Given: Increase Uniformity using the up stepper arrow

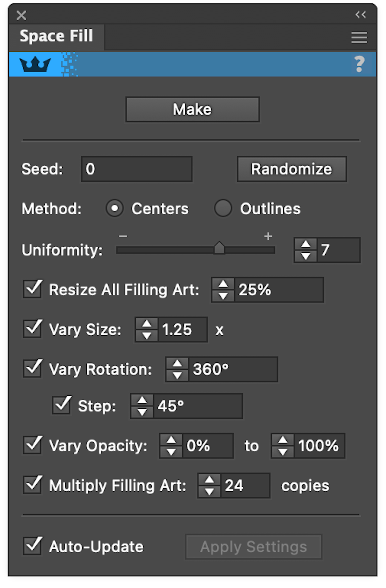Looking at the screenshot, I should 305,244.
